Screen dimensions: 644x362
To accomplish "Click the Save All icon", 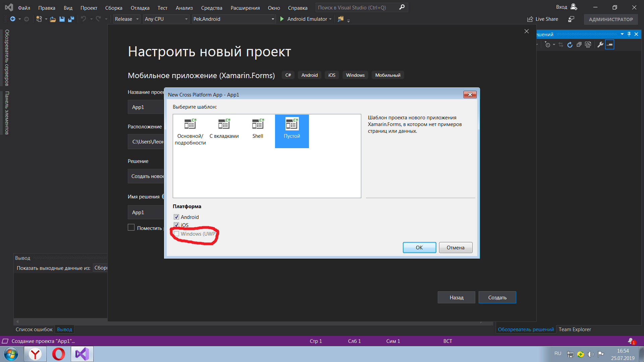I will tap(71, 19).
